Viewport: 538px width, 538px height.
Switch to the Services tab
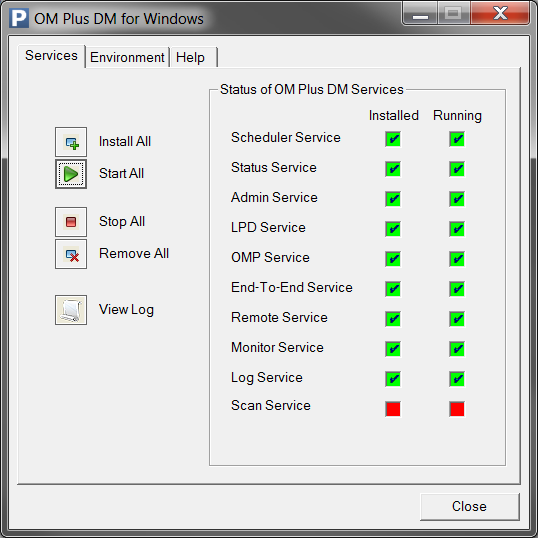(51, 56)
